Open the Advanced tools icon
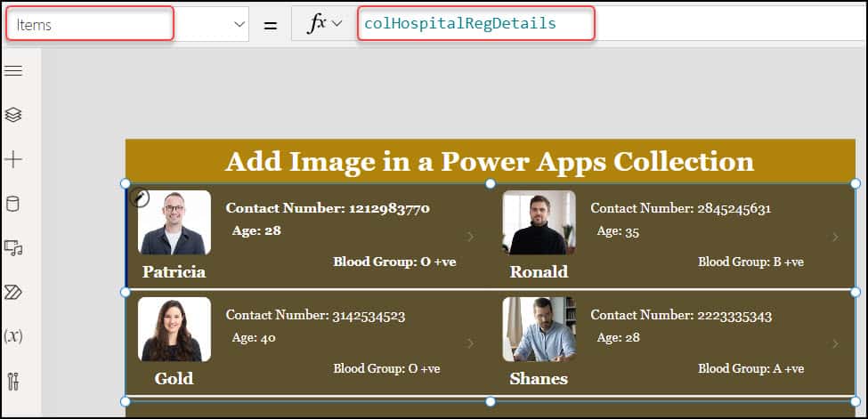 pos(13,381)
